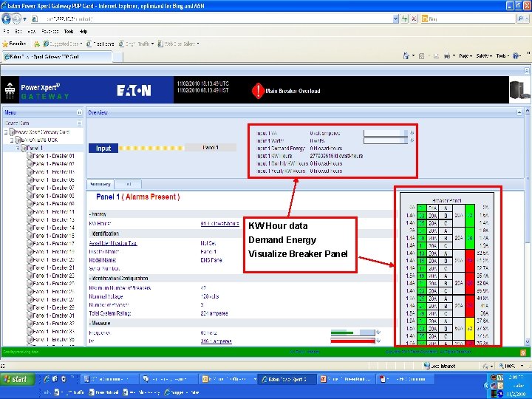Click the Power Xpert Gateway logo icon
This screenshot has height=399, width=532.
(x=10, y=91)
